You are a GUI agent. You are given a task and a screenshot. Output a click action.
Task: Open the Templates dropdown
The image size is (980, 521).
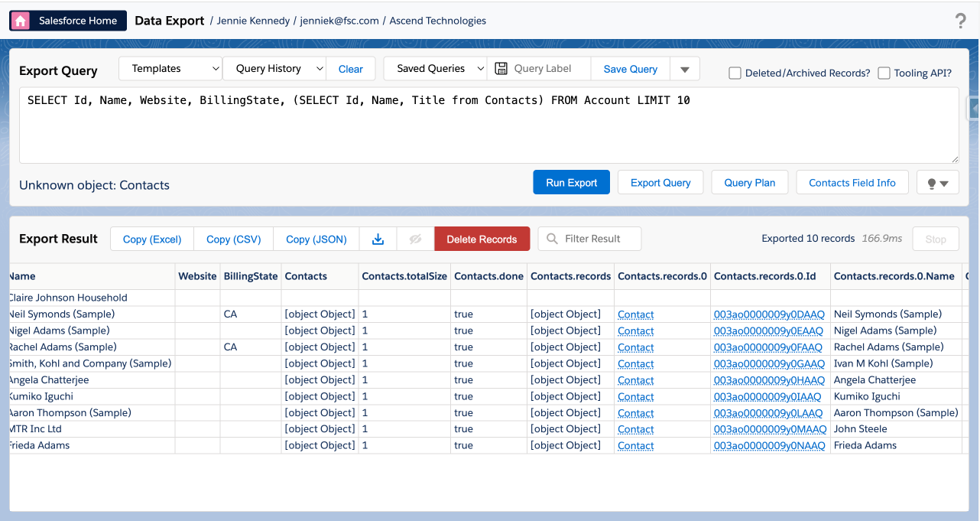point(170,68)
